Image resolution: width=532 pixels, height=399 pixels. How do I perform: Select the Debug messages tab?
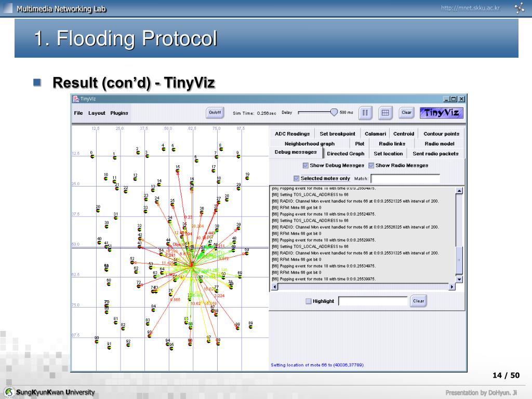[x=296, y=152]
